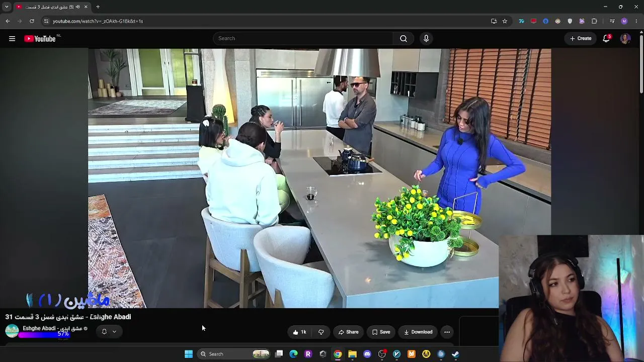Close the YouTube video tab

tap(86, 7)
